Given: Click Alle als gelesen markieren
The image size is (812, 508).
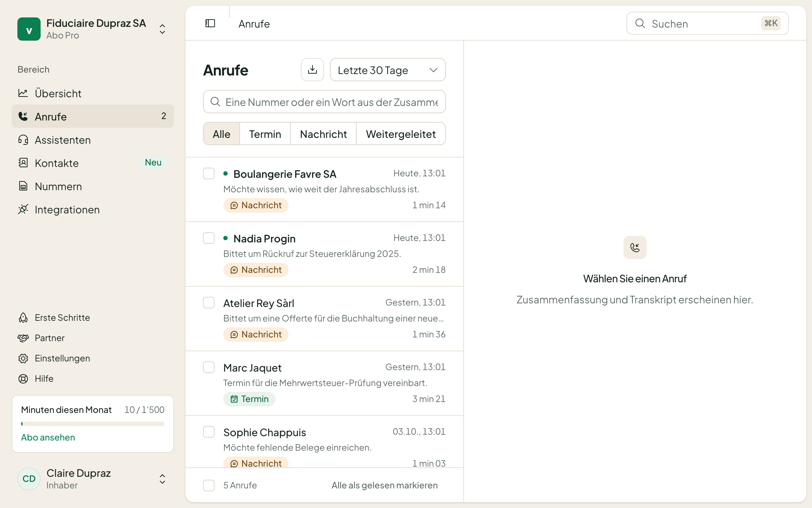Looking at the screenshot, I should pos(385,485).
